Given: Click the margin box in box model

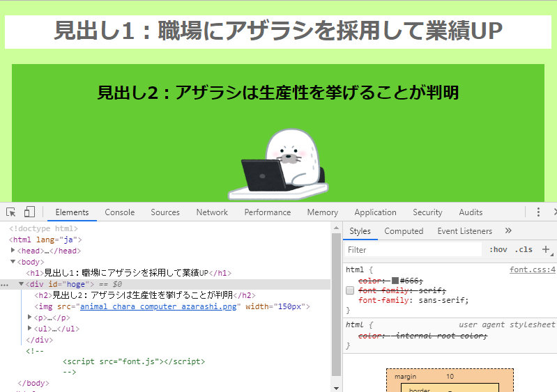Looking at the screenshot, I should pyautogui.click(x=450, y=380).
